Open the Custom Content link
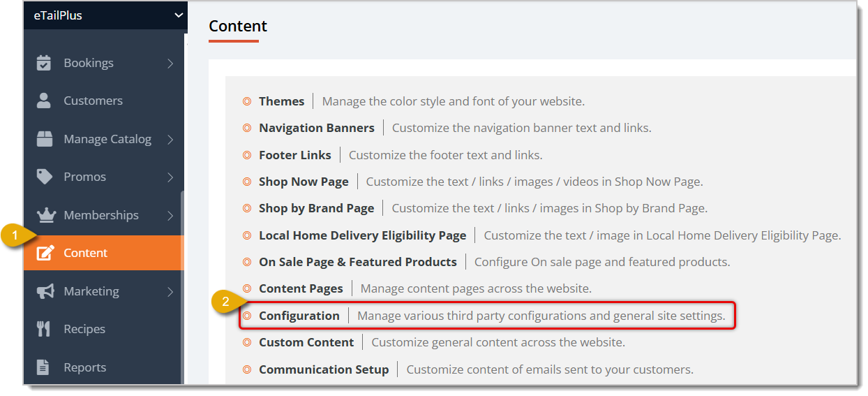 click(306, 342)
